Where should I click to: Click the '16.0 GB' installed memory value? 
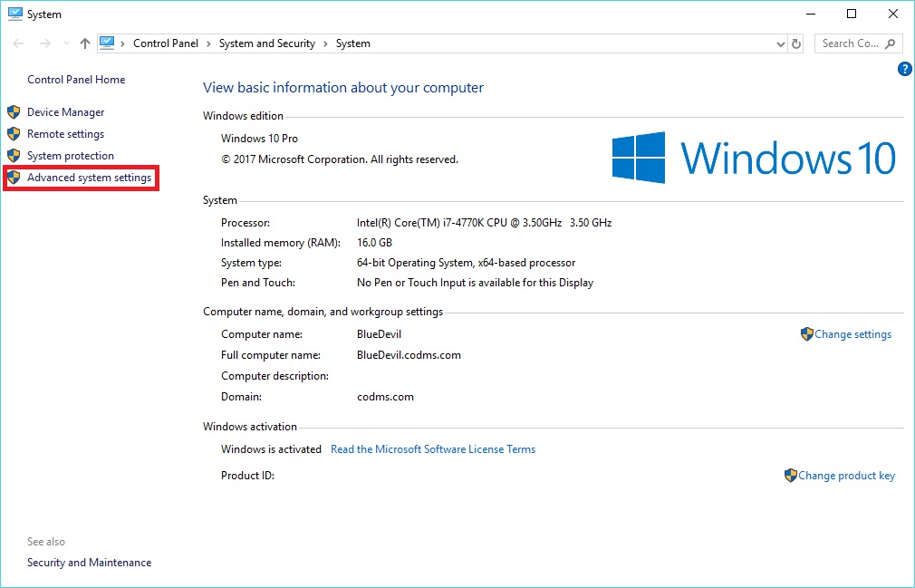(375, 243)
